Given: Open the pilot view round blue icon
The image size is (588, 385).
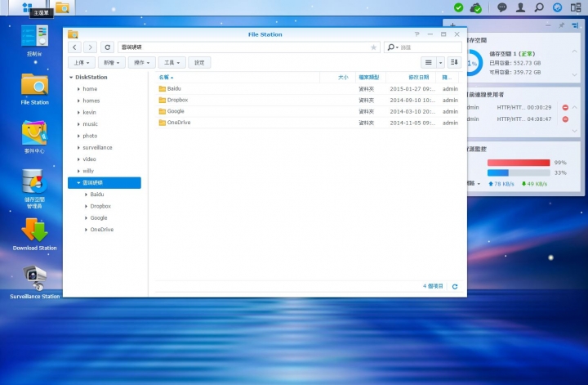Looking at the screenshot, I should pos(557,7).
